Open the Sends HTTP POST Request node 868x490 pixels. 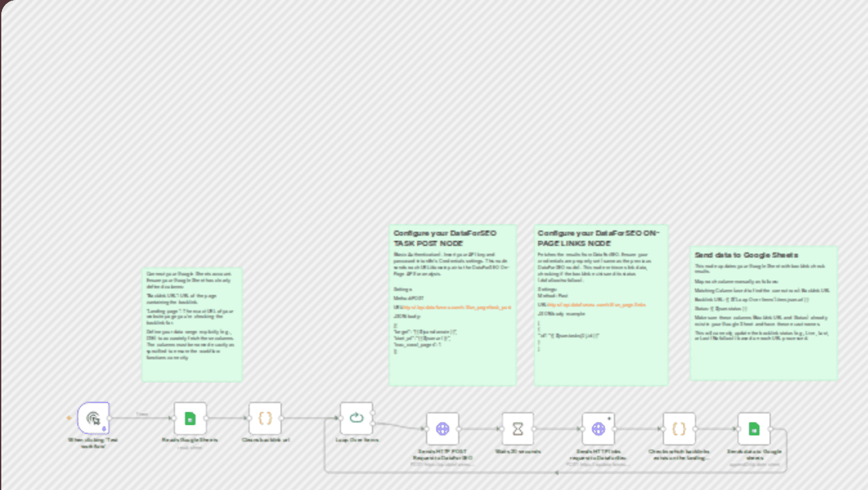pos(443,429)
